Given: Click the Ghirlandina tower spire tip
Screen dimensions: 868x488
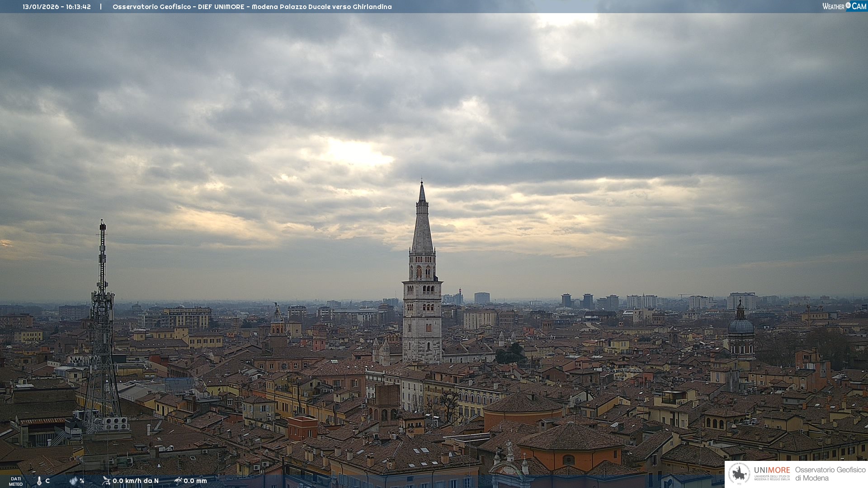Looking at the screenshot, I should click(x=422, y=184).
